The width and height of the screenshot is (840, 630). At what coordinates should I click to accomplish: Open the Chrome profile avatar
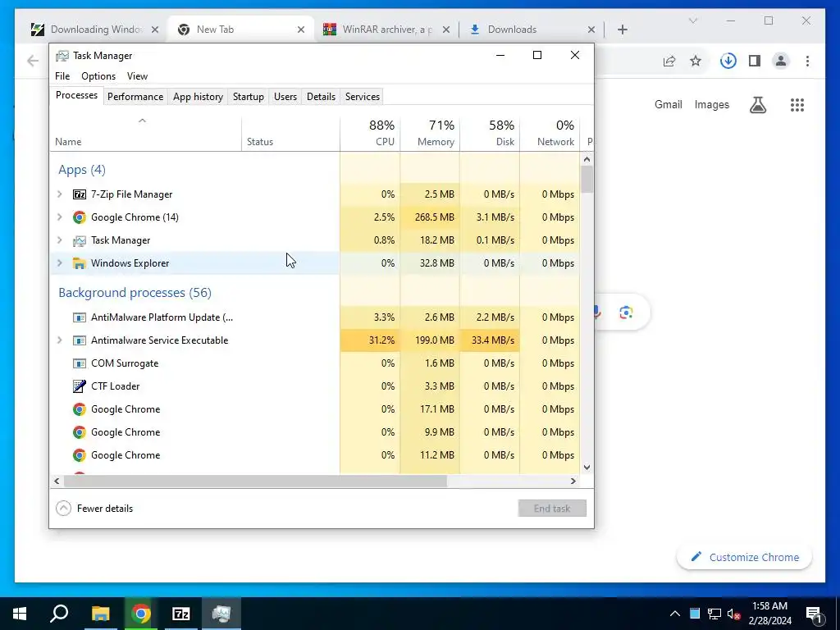click(781, 61)
